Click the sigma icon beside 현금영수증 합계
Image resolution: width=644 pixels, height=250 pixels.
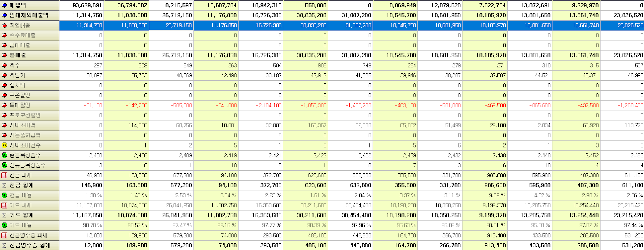pyautogui.click(x=4, y=245)
